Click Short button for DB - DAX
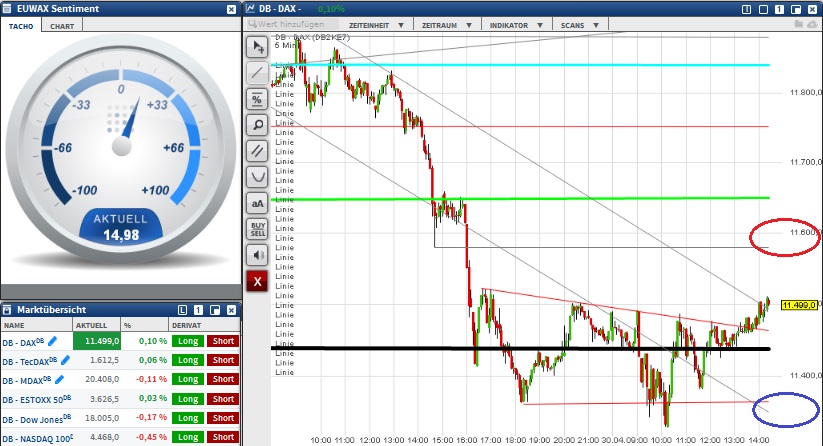 (223, 341)
